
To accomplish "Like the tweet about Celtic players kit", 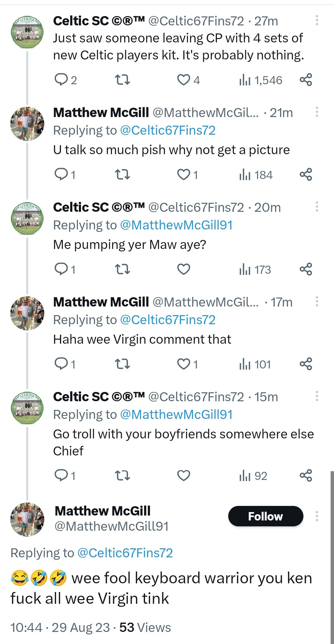I will coord(184,80).
